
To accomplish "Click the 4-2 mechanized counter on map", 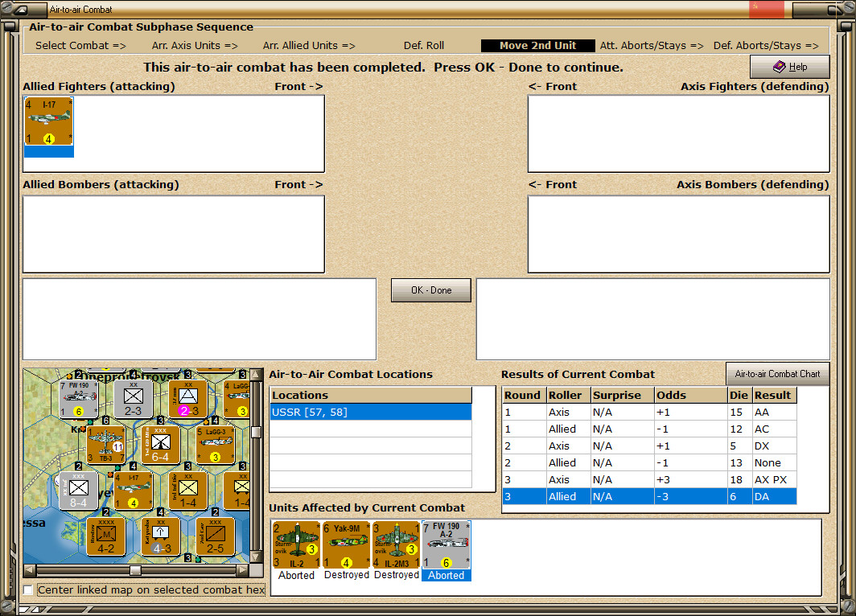I will click(106, 536).
